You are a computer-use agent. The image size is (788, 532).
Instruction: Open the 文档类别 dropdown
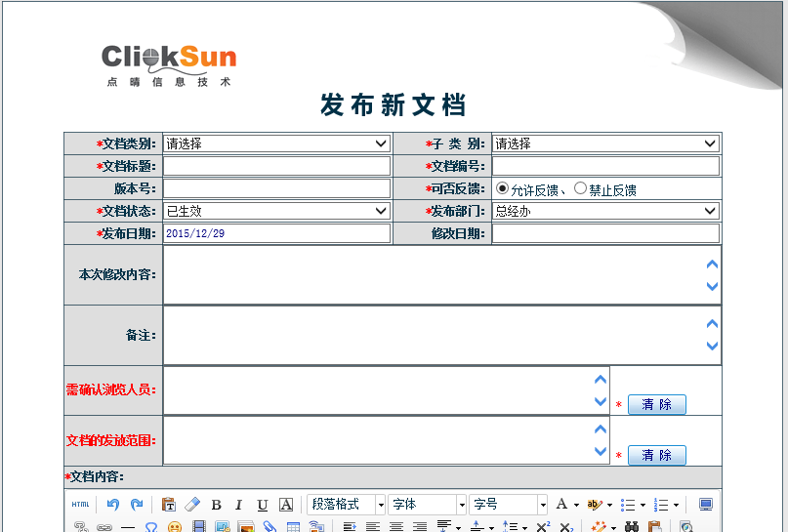[x=276, y=143]
